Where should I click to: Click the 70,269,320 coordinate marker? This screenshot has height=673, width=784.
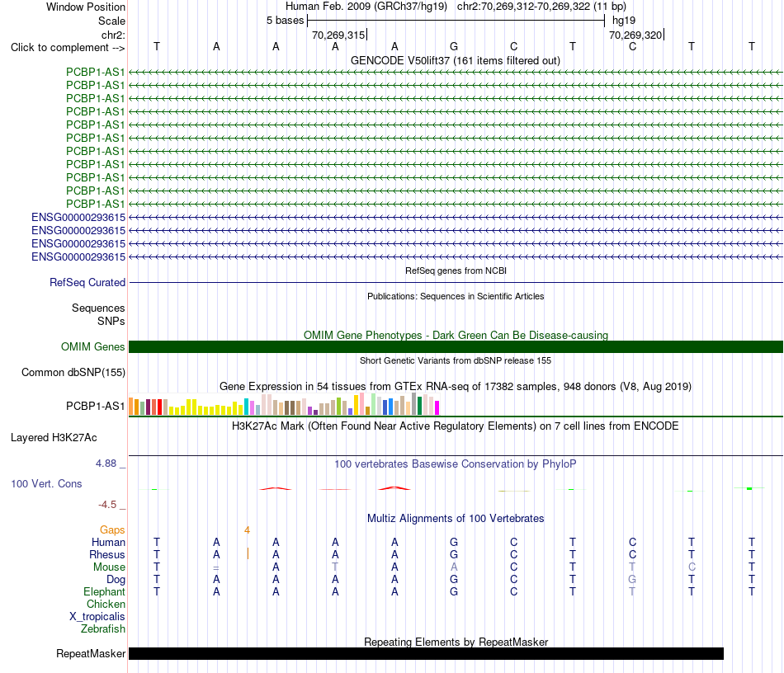pos(635,35)
